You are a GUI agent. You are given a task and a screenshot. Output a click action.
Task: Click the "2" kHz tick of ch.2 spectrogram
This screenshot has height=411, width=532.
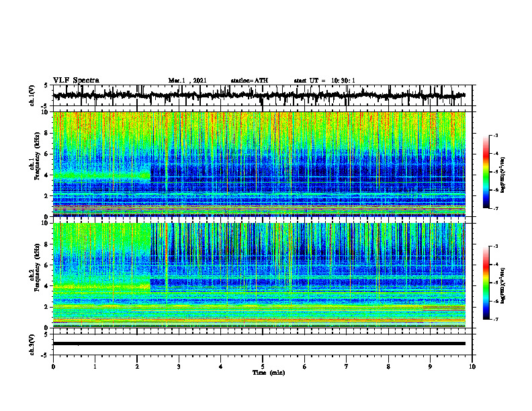tap(46, 307)
